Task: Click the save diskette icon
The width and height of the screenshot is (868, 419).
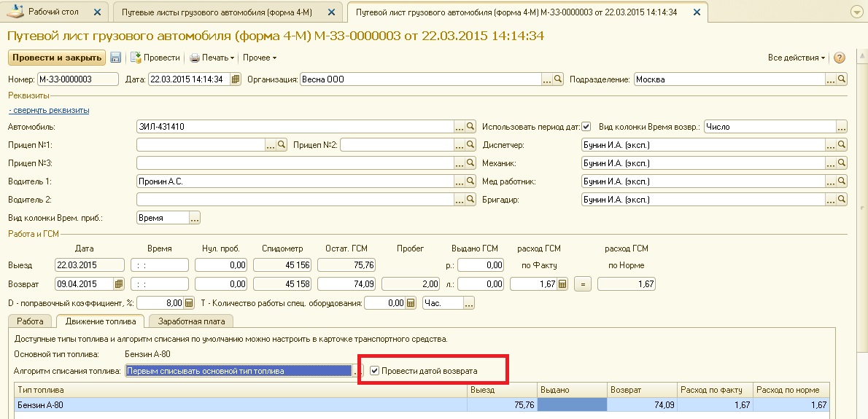Action: click(x=116, y=58)
